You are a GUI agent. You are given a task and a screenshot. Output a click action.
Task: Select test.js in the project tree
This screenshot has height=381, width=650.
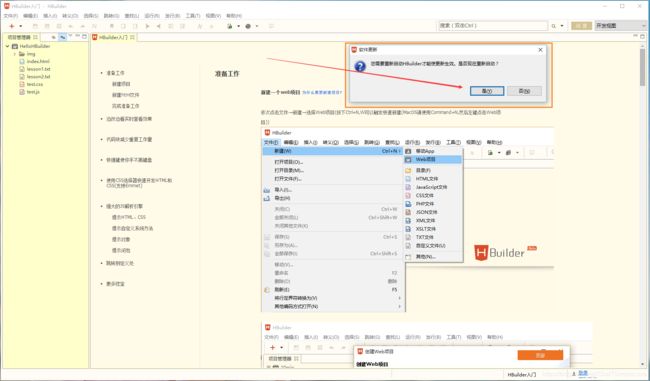33,92
